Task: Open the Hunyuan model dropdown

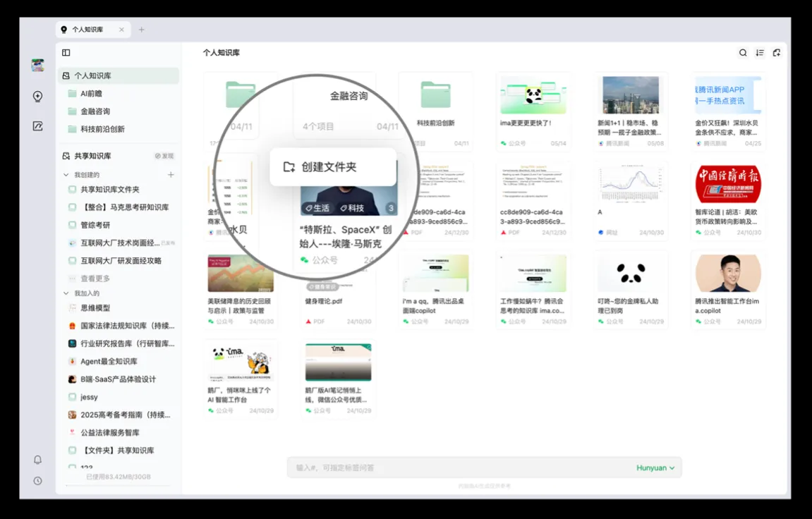Action: (x=655, y=468)
